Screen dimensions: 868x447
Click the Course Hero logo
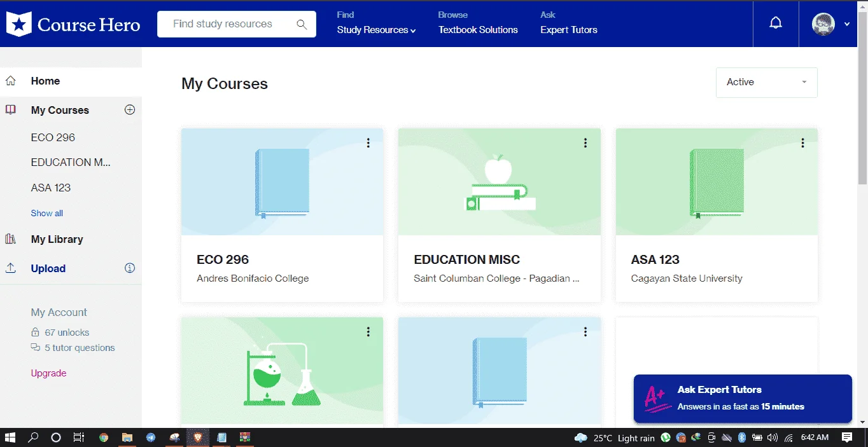(73, 24)
